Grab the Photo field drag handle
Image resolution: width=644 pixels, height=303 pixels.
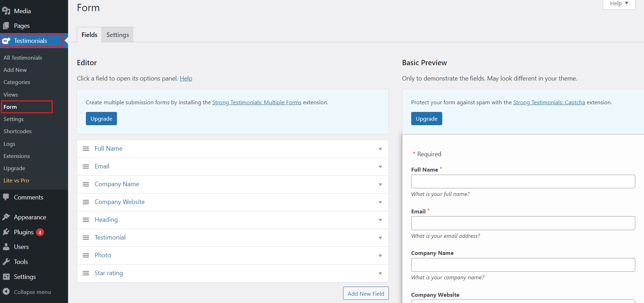click(x=86, y=255)
